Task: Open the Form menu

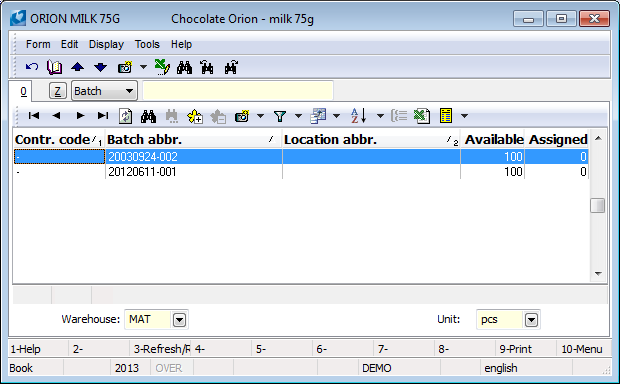Action: click(38, 44)
